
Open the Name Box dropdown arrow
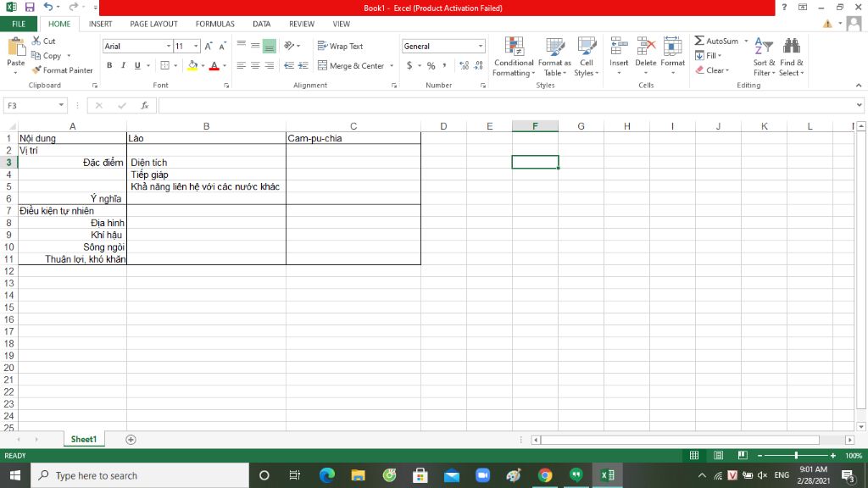[61, 105]
